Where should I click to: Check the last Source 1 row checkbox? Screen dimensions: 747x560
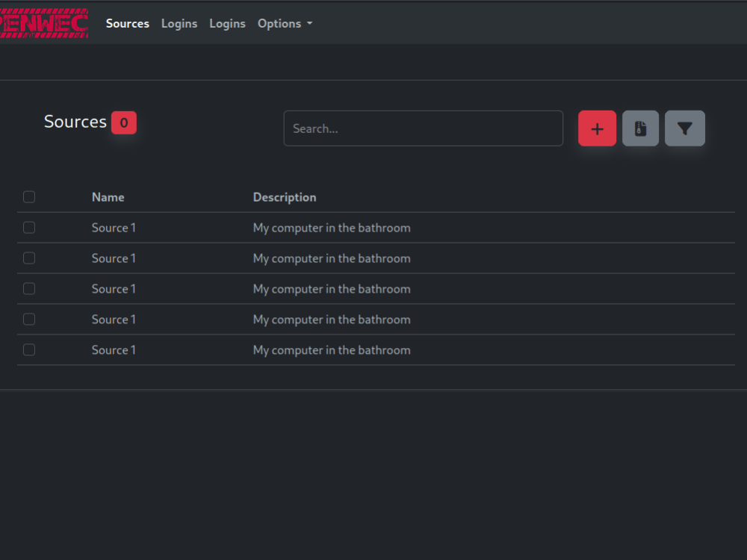coord(28,349)
